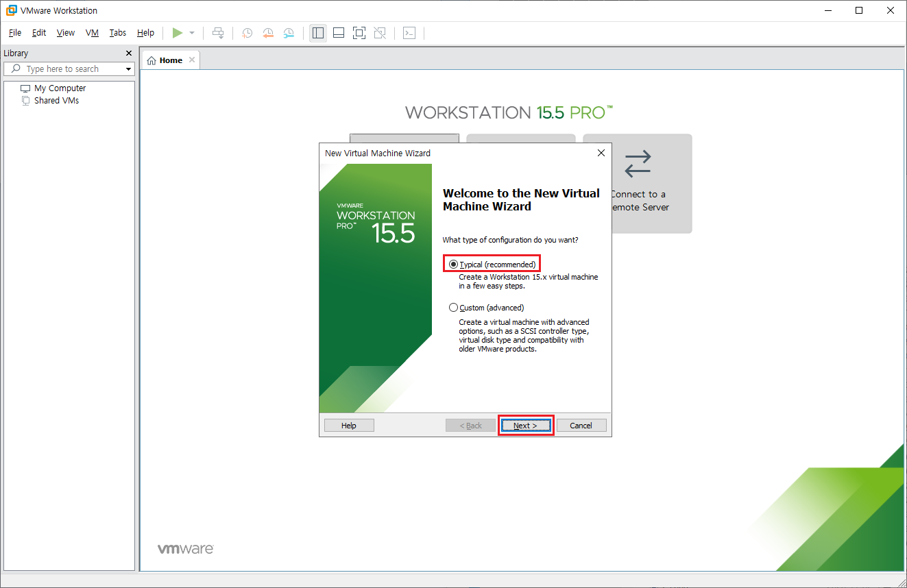Close the New Virtual Machine Wizard dialog
This screenshot has height=588, width=907.
tap(601, 153)
